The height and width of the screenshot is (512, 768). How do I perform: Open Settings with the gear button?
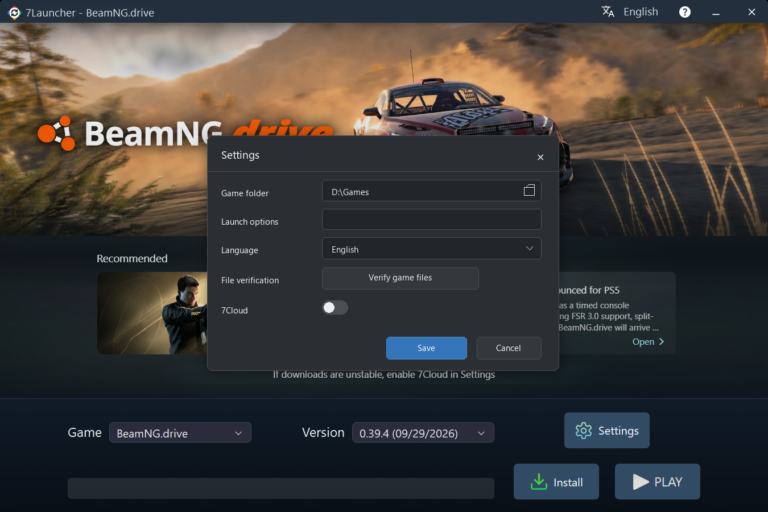click(x=607, y=431)
